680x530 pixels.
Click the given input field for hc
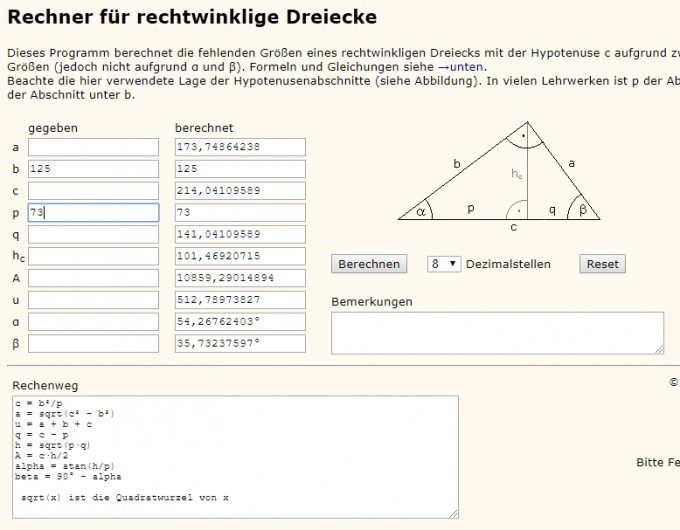pos(93,256)
